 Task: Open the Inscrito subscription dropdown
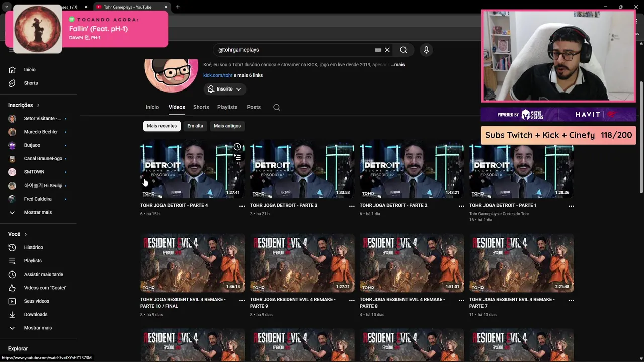(225, 89)
